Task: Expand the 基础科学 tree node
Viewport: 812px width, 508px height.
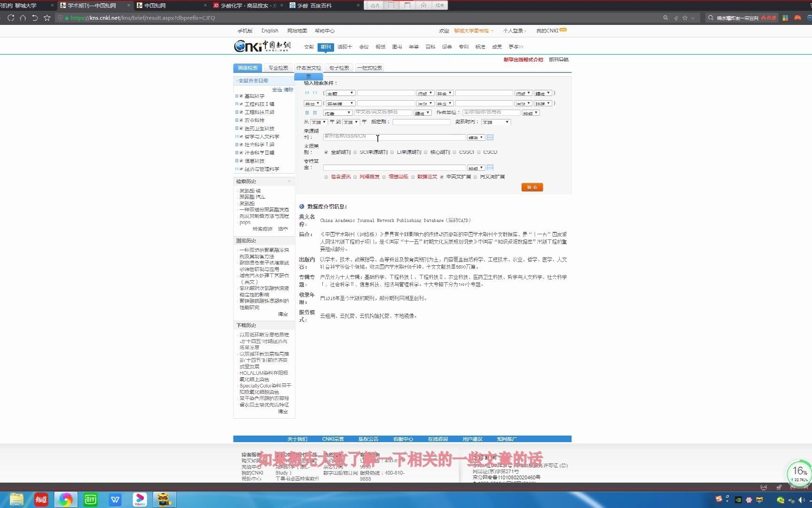Action: tap(237, 96)
